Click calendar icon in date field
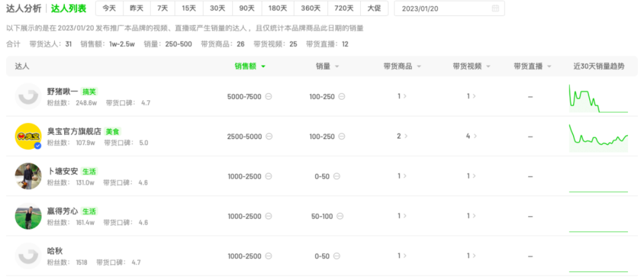The image size is (644, 277). (496, 8)
